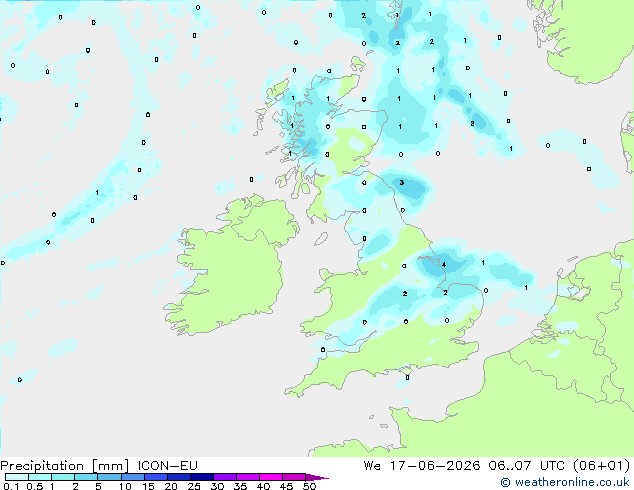Click the 1–2 mm legend color swatch
This screenshot has height=490, width=634.
[x=63, y=477]
